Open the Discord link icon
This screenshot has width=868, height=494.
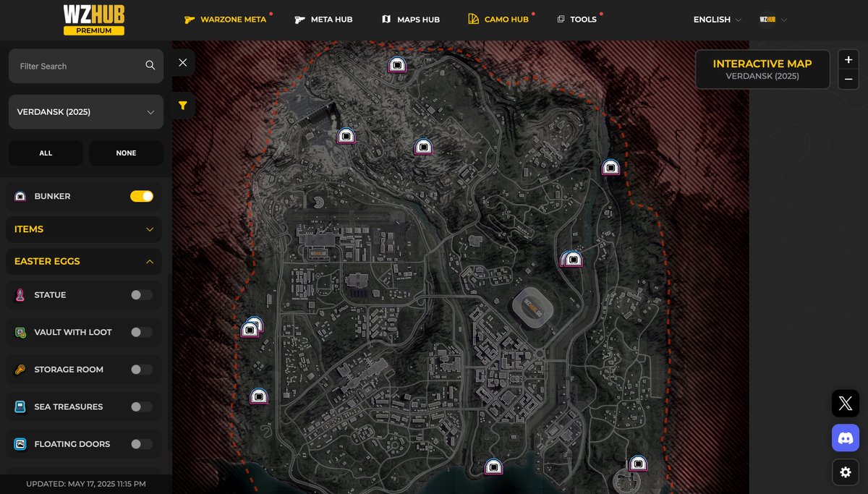coord(846,438)
